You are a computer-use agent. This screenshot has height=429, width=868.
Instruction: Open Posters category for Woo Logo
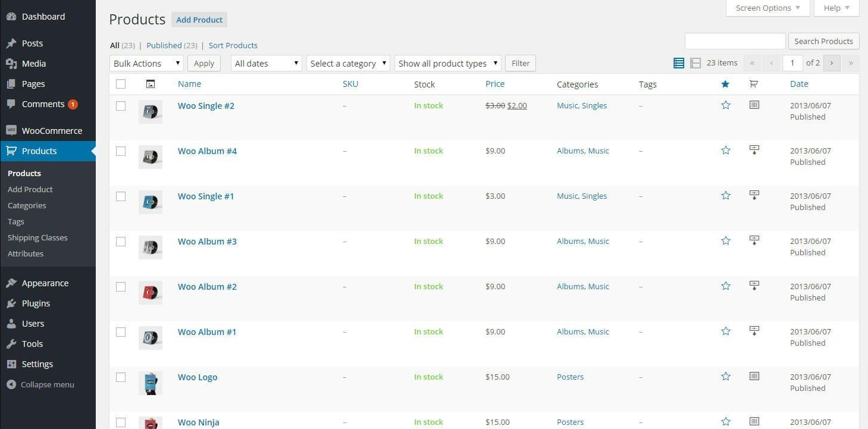(x=570, y=377)
